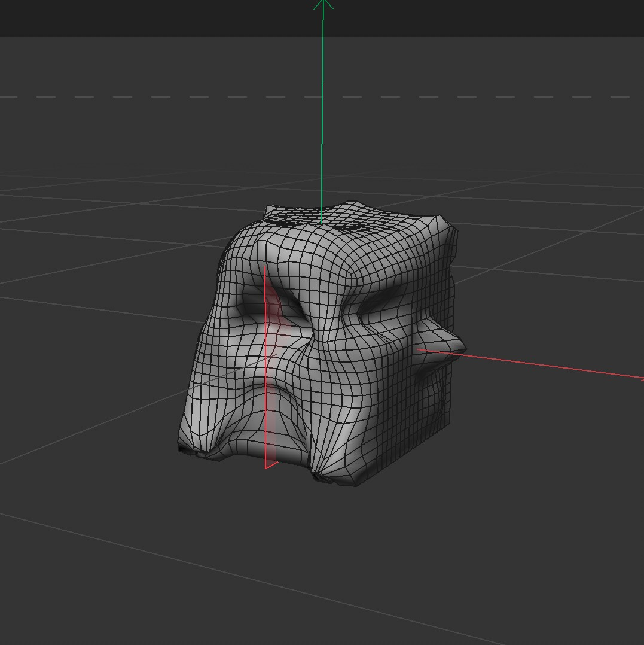Select the tip of the green axis arrowhead
Screen dimensions: 644x645
pos(323,3)
